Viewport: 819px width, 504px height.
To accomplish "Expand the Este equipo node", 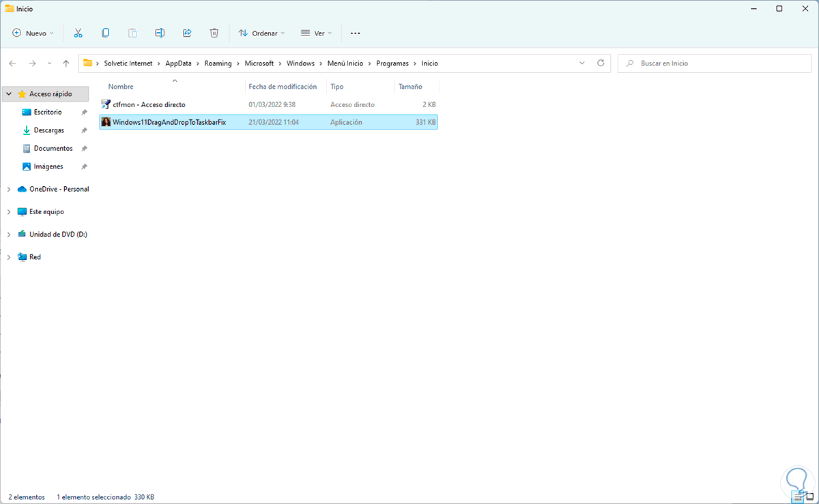I will pyautogui.click(x=9, y=211).
